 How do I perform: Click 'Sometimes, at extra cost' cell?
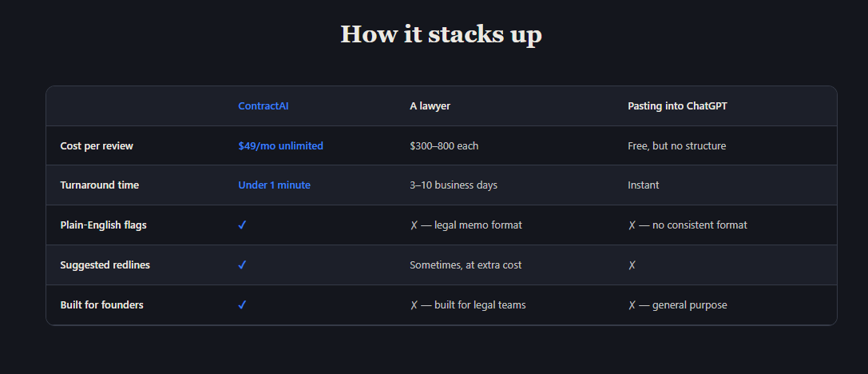tap(466, 265)
